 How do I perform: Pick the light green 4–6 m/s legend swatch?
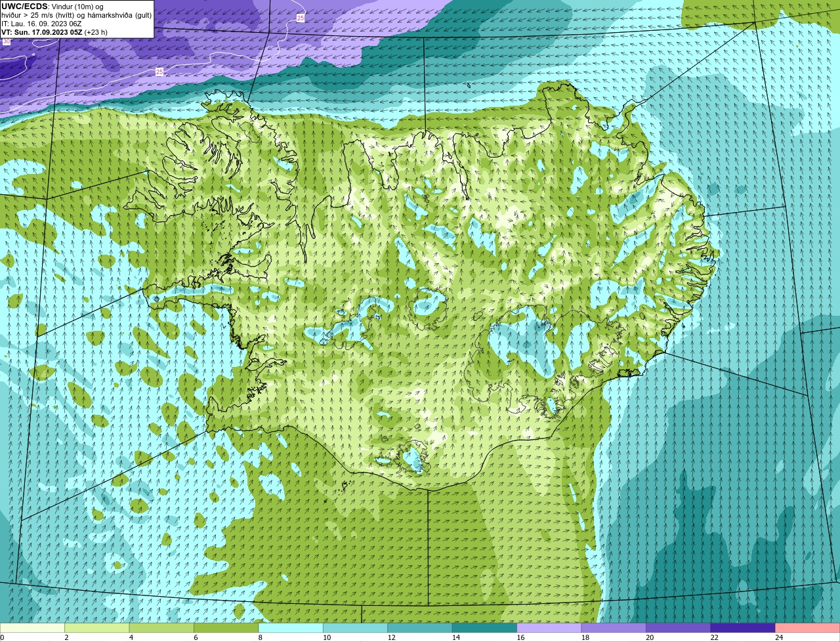[x=162, y=628]
